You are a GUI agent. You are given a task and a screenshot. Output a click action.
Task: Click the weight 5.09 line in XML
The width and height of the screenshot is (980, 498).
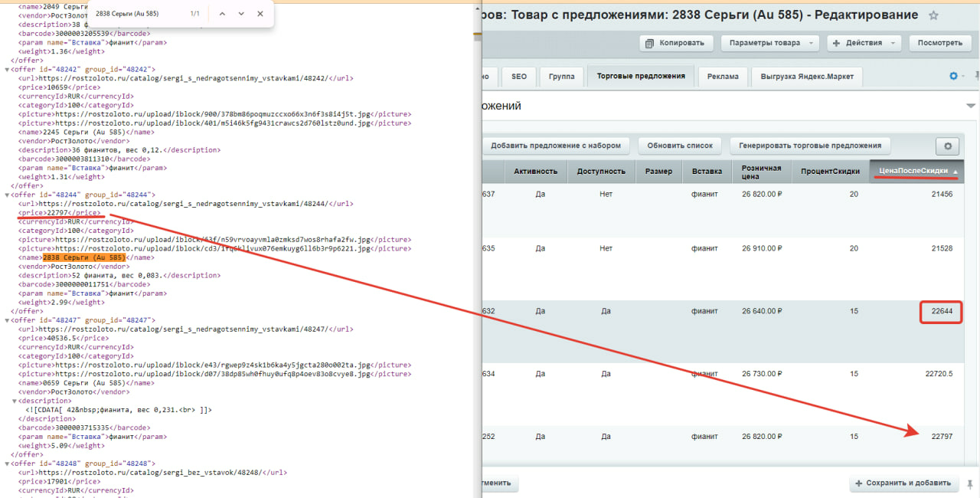click(x=61, y=446)
